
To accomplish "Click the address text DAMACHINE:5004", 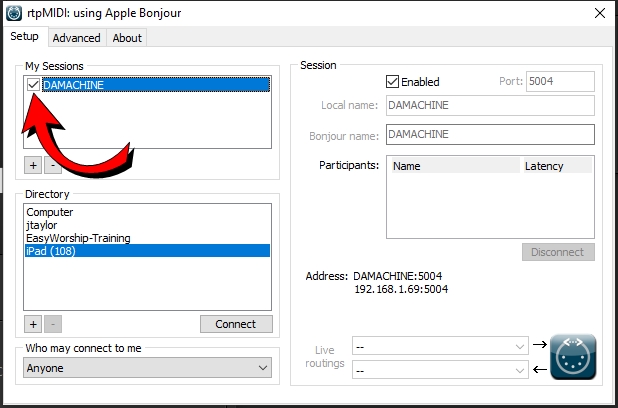I will pyautogui.click(x=398, y=276).
